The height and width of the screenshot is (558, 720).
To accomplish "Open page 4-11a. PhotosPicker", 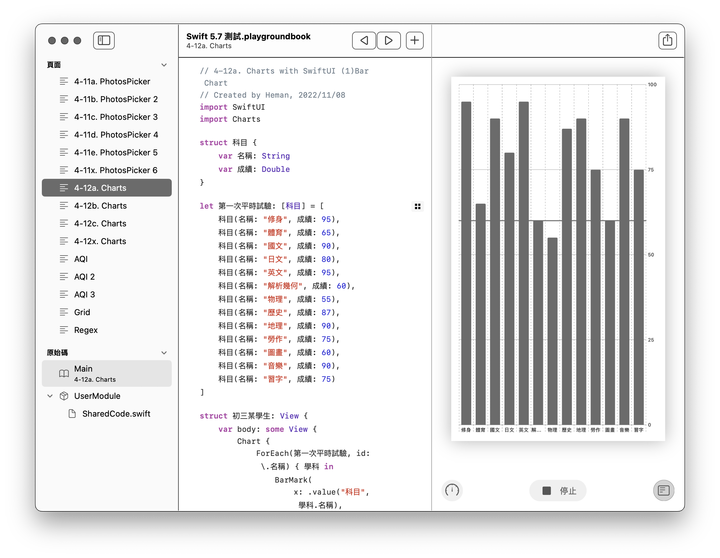I will click(x=107, y=81).
